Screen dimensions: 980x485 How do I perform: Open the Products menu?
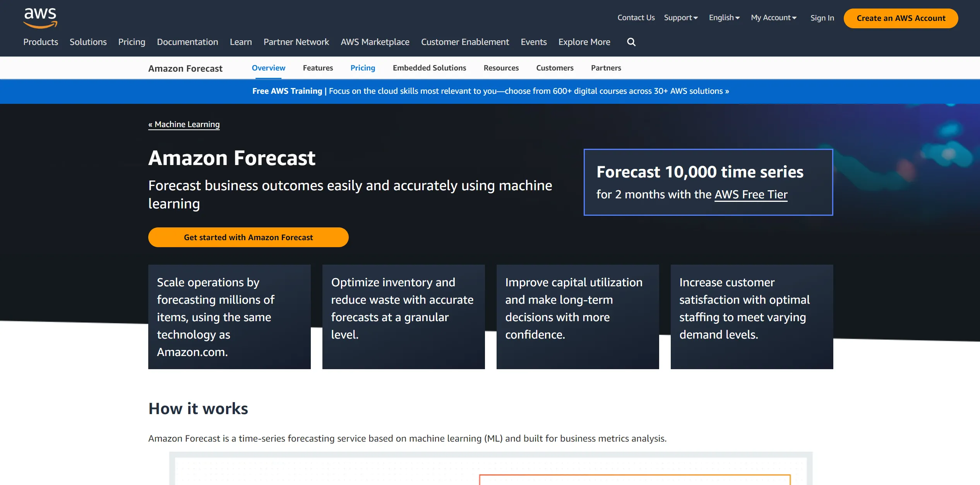(x=40, y=42)
